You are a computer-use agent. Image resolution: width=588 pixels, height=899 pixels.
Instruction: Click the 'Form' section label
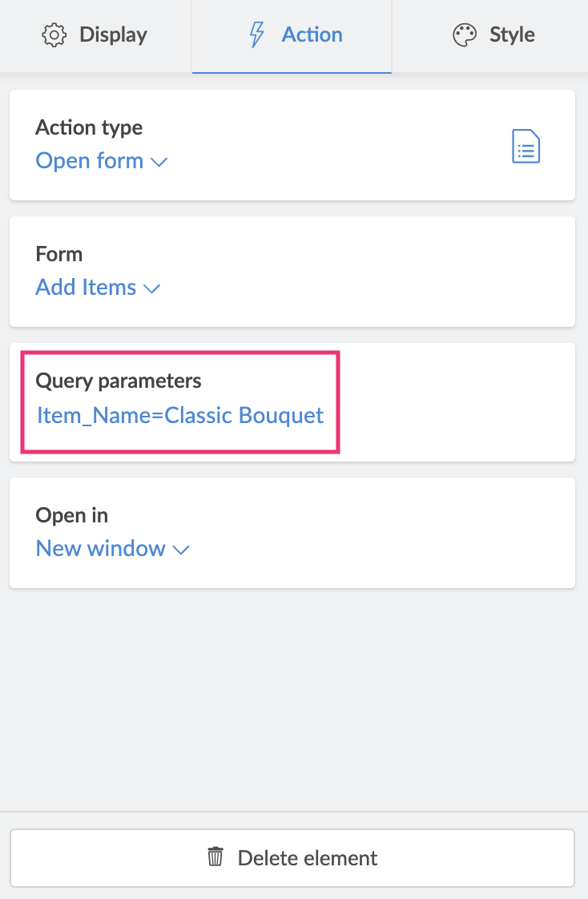(x=59, y=254)
